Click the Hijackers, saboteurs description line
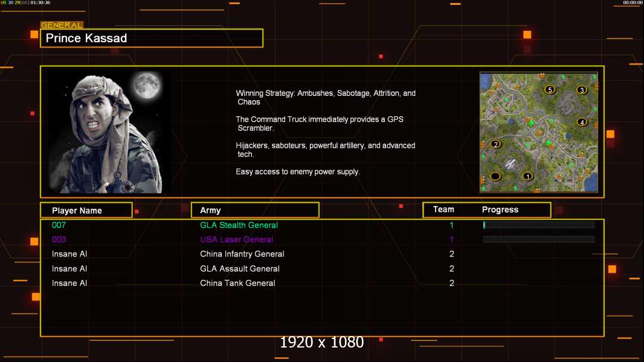 click(x=325, y=150)
